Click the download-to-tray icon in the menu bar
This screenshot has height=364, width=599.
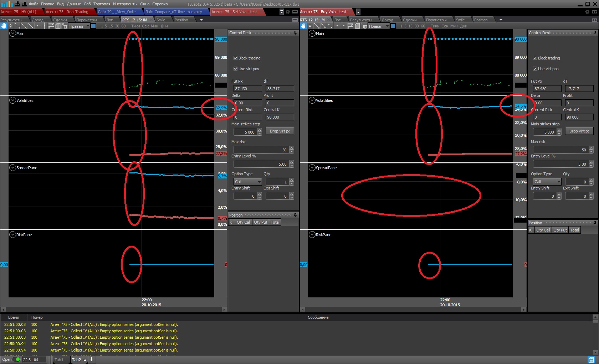click(x=17, y=4)
